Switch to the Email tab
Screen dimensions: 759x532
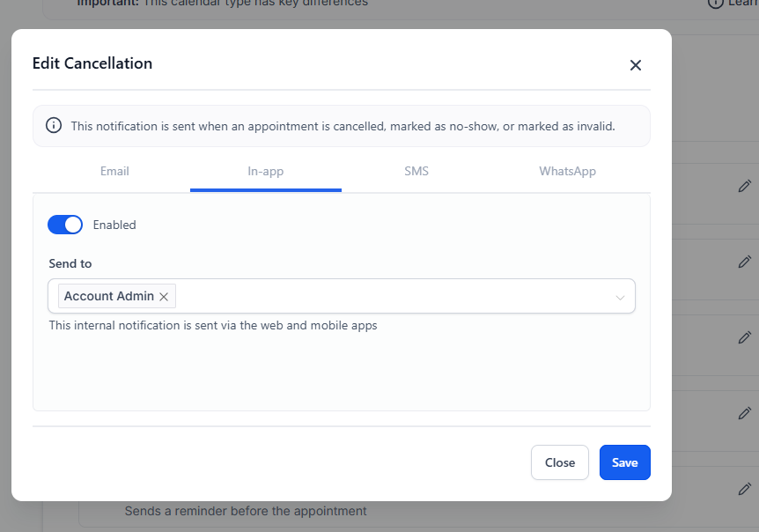114,171
